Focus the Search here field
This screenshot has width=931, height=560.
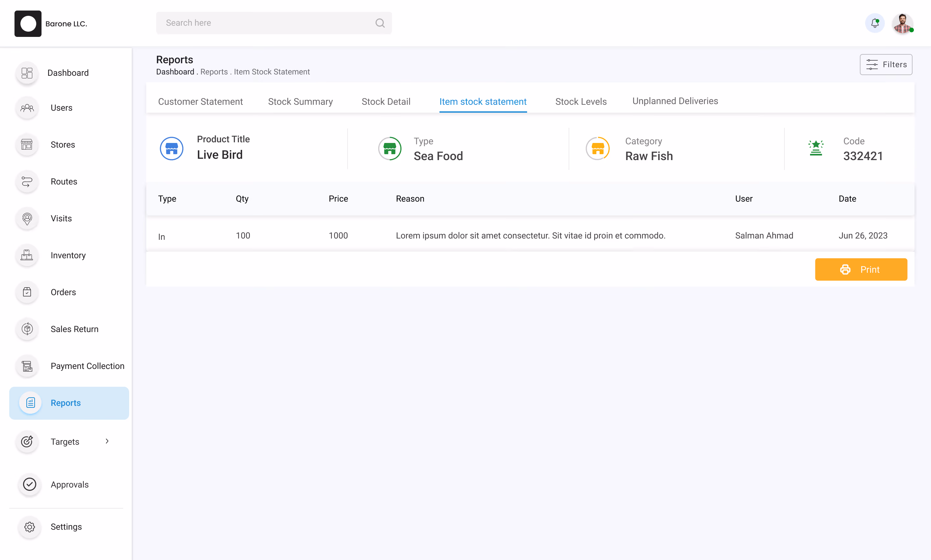(x=274, y=23)
